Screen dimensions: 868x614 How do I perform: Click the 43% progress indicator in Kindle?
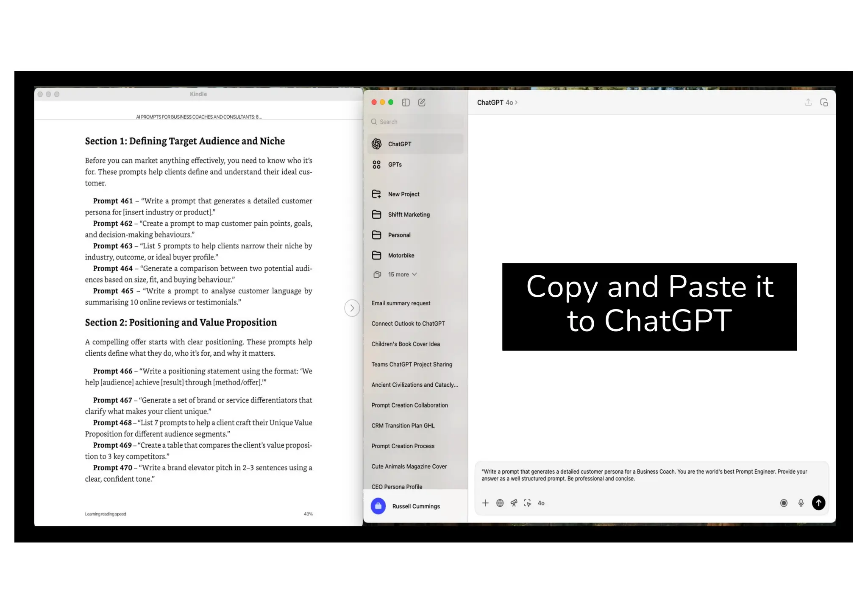point(308,514)
